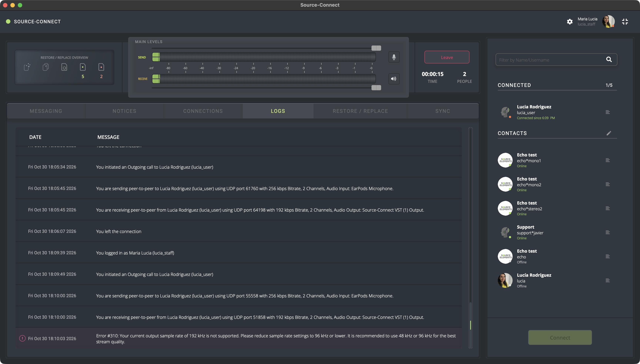Click the third Restore/Replace overview file icon
640x364 pixels.
click(x=64, y=67)
